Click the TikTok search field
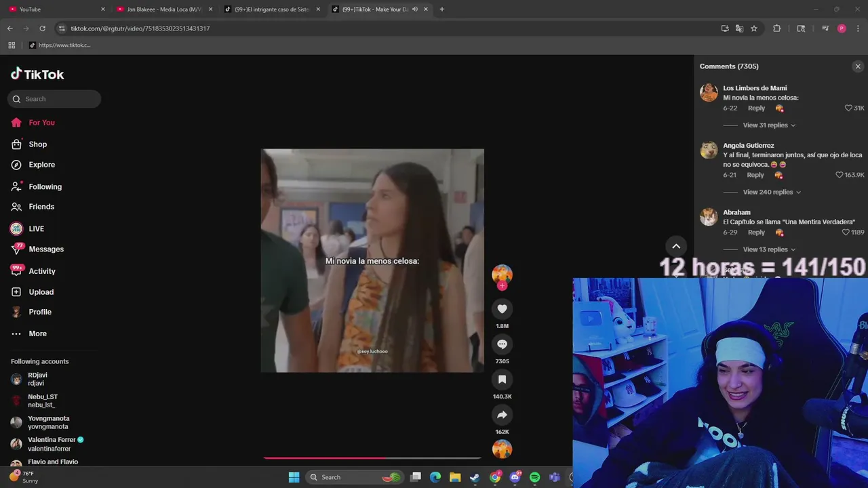Screen dimensions: 868x488 (54, 99)
